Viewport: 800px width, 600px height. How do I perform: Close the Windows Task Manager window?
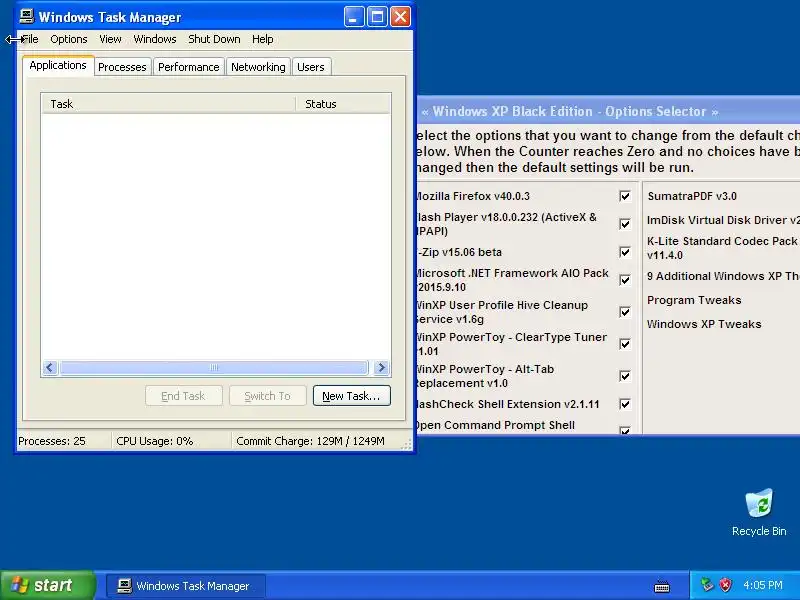401,17
